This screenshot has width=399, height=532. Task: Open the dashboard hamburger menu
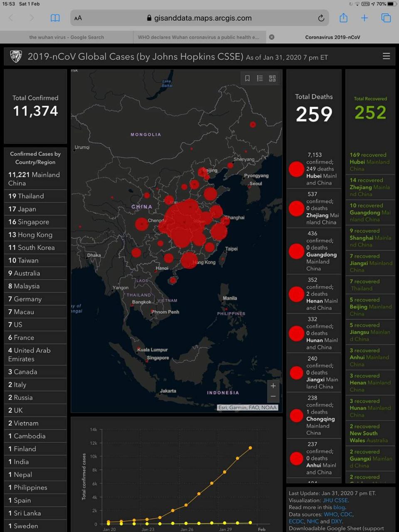coord(386,56)
